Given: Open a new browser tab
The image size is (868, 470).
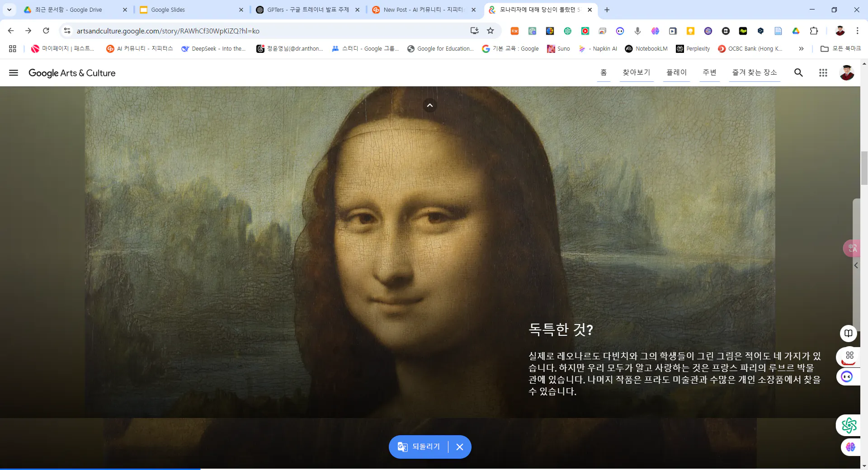Looking at the screenshot, I should [x=607, y=9].
